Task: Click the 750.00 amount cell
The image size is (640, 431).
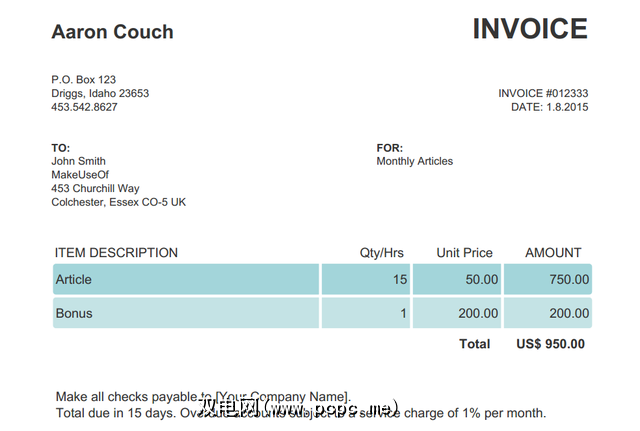Action: [x=548, y=280]
